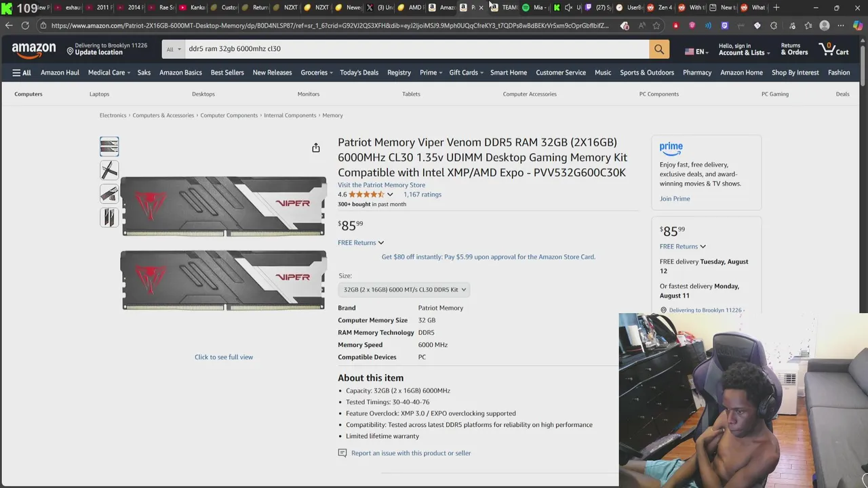Select the Monitors subcategory tab
The height and width of the screenshot is (488, 868).
(308, 94)
